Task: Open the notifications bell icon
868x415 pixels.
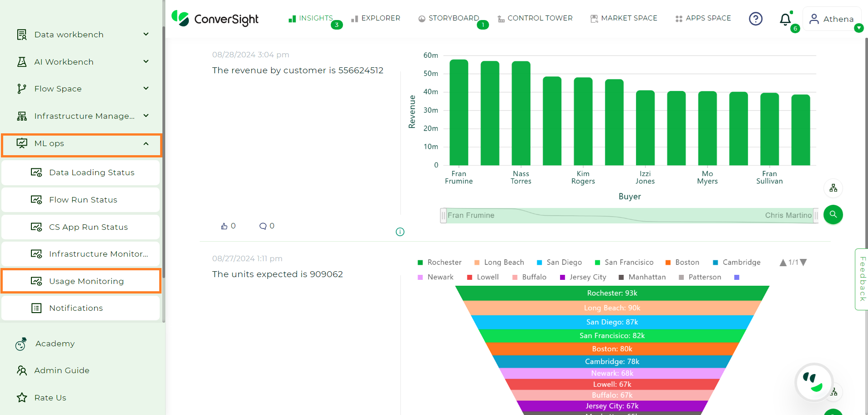Action: (x=785, y=19)
